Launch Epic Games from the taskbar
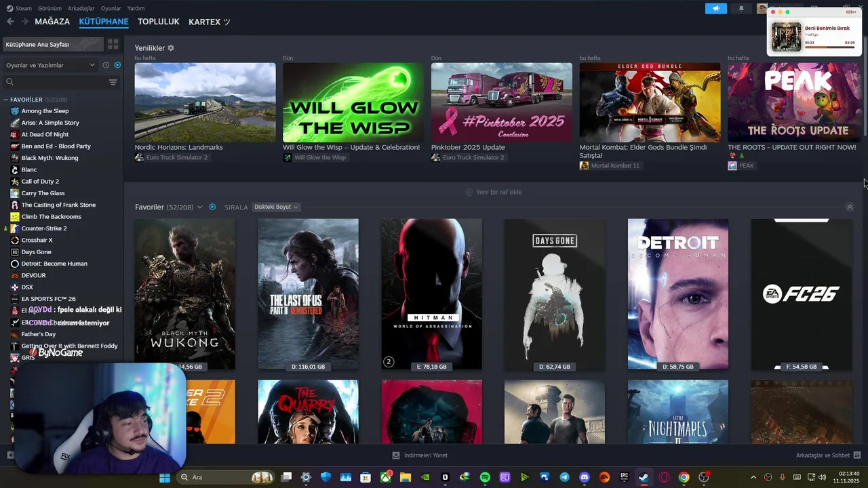868x488 pixels. (624, 477)
